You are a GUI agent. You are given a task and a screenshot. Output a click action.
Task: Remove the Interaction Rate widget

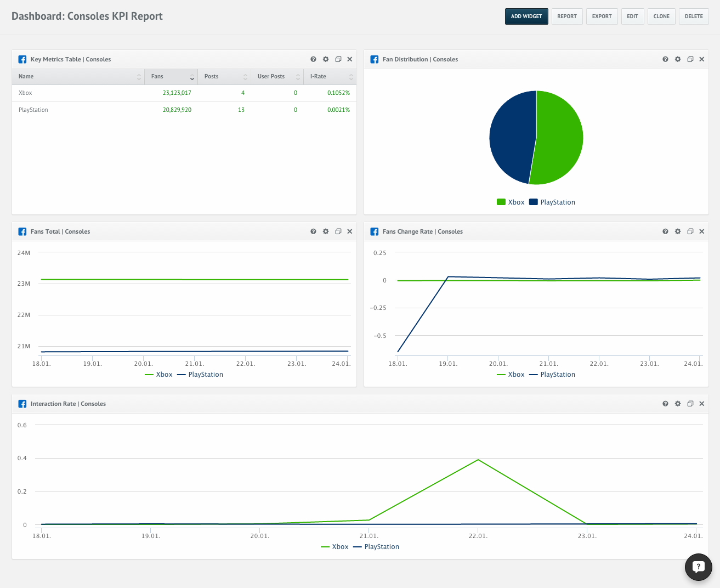[702, 404]
